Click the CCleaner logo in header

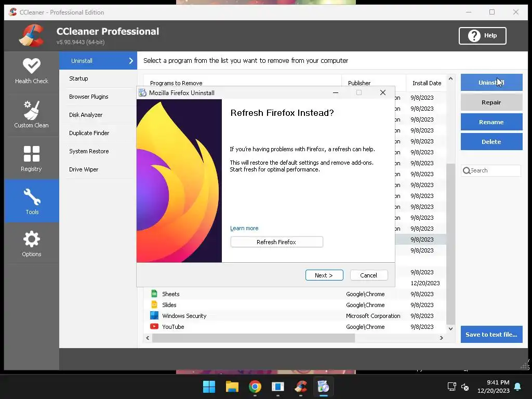click(x=32, y=35)
